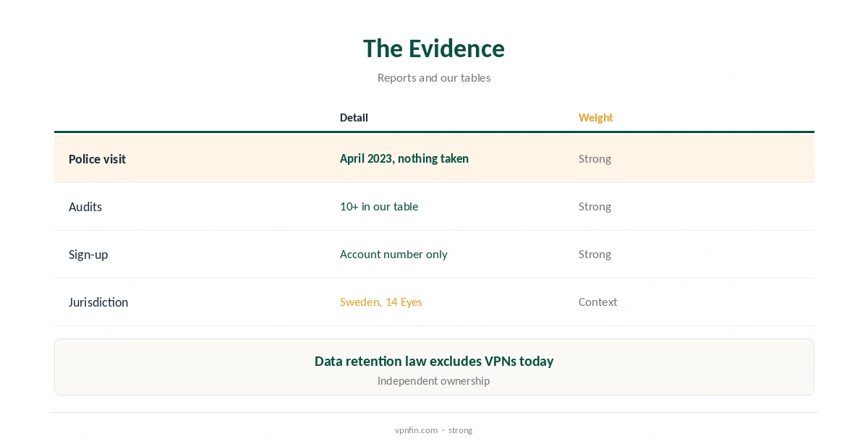Click the "Strong" weight in the Police visit row
The height and width of the screenshot is (444, 868).
pos(595,159)
